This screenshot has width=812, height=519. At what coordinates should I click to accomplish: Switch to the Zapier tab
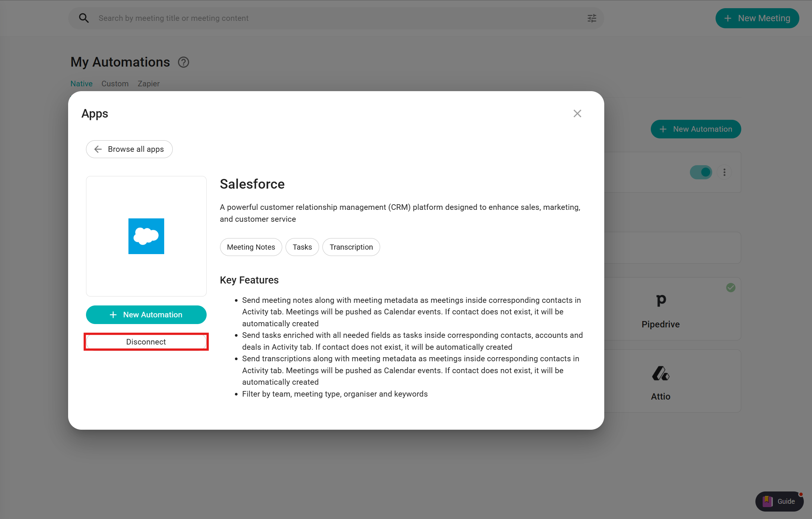[149, 84]
